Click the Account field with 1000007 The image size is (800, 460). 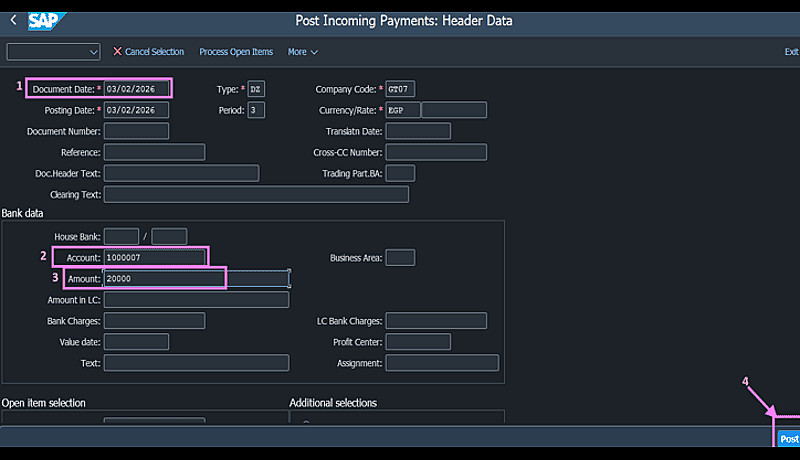[x=155, y=258]
